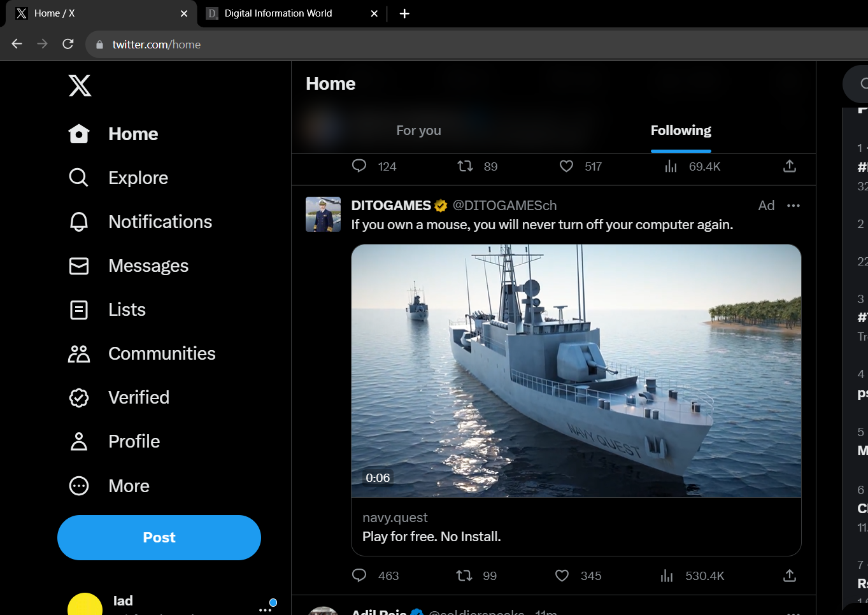Open the Home navigation item

coord(113,134)
